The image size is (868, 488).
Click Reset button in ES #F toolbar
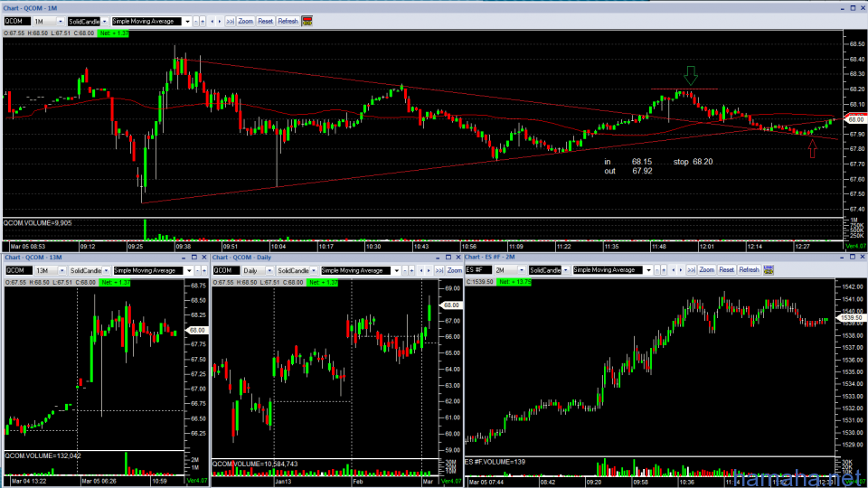pyautogui.click(x=726, y=270)
